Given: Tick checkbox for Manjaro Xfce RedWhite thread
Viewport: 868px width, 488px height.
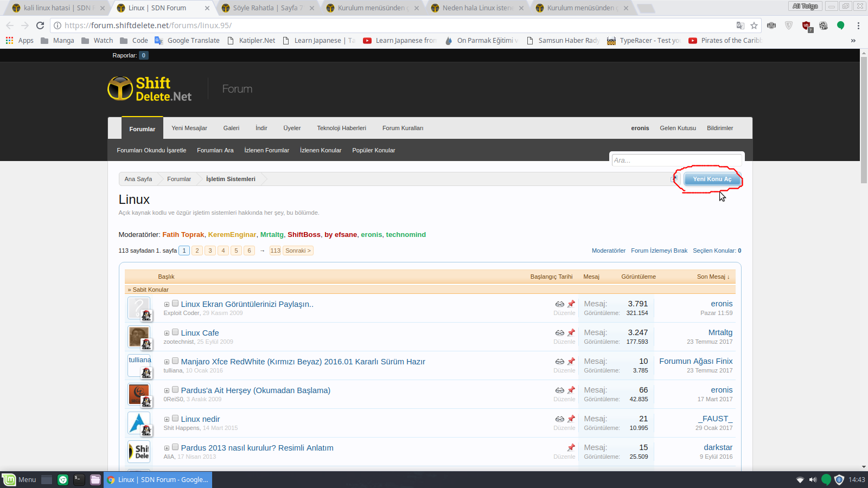Looking at the screenshot, I should coord(175,361).
